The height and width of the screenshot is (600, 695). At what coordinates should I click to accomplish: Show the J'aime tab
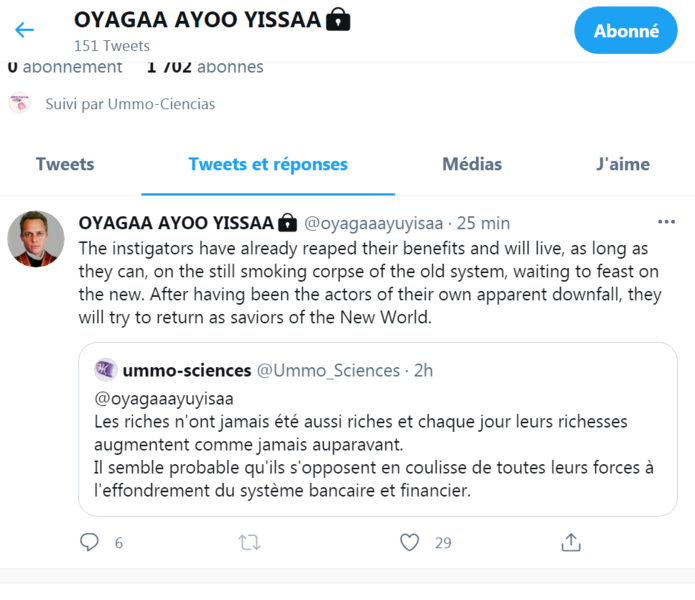(x=622, y=164)
